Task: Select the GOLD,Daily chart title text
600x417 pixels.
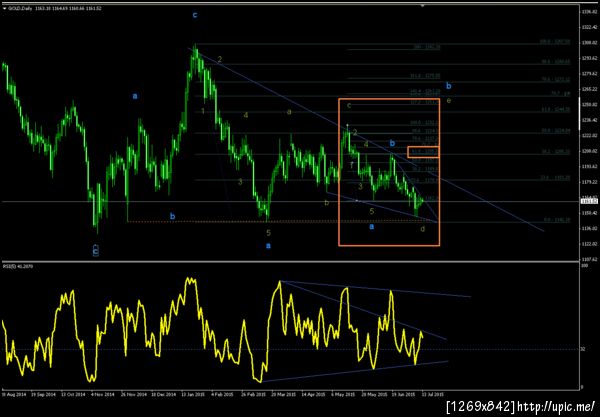Action: tap(20, 8)
